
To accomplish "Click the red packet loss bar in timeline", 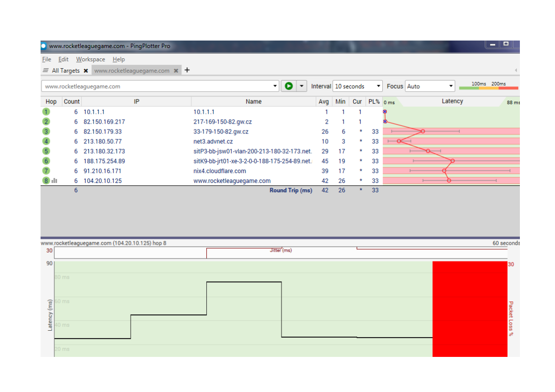I will pos(470,309).
